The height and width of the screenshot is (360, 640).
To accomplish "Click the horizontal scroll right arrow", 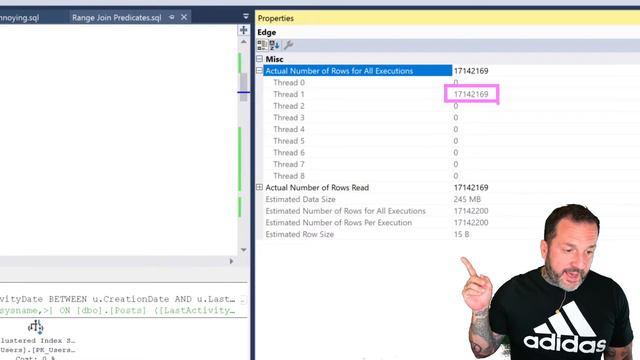I will coord(231,261).
